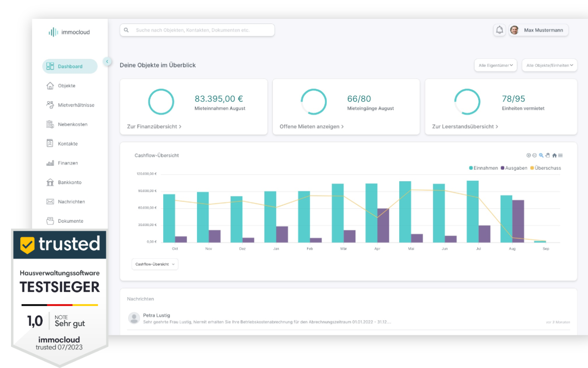Click the Aug Ausgaben purple bar
Image resolution: width=588 pixels, height=368 pixels.
point(518,221)
